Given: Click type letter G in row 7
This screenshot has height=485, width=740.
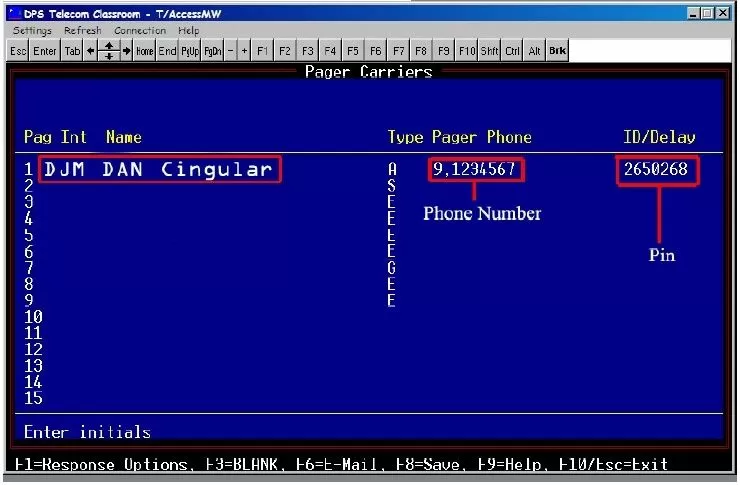Looking at the screenshot, I should pyautogui.click(x=392, y=268).
